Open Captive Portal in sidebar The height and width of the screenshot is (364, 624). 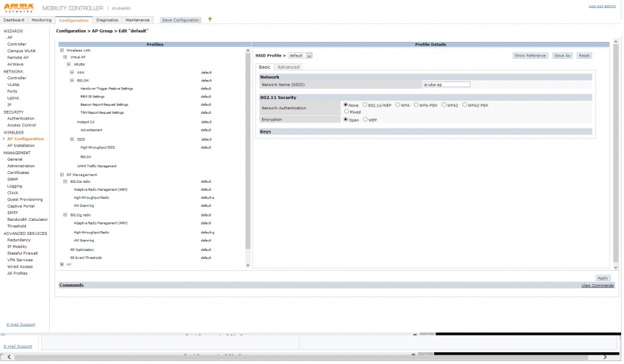(x=21, y=206)
